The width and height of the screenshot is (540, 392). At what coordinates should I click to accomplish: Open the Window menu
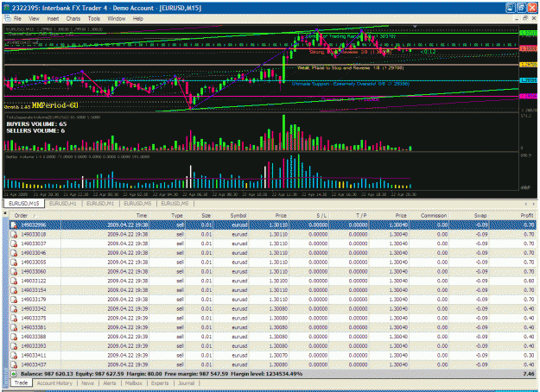pyautogui.click(x=116, y=19)
